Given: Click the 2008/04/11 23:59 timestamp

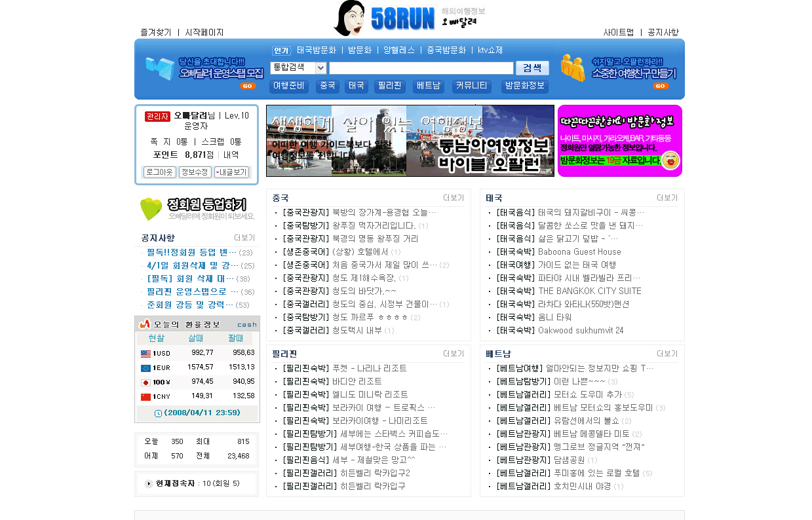Looking at the screenshot, I should [202, 413].
